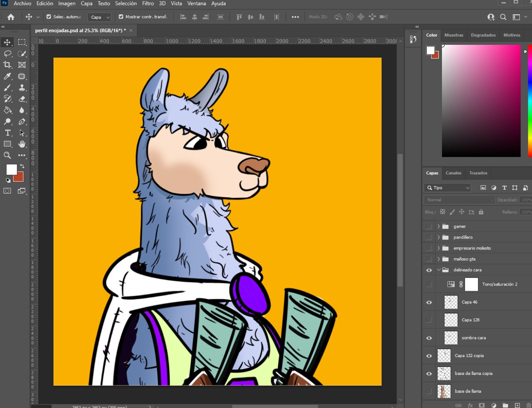Expand the gamer layer group
This screenshot has height=408, width=532.
438,226
